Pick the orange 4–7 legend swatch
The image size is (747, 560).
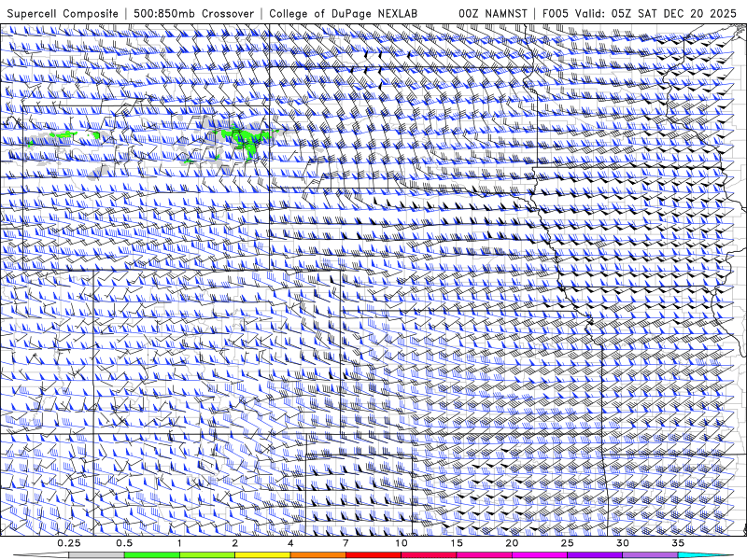(x=317, y=555)
